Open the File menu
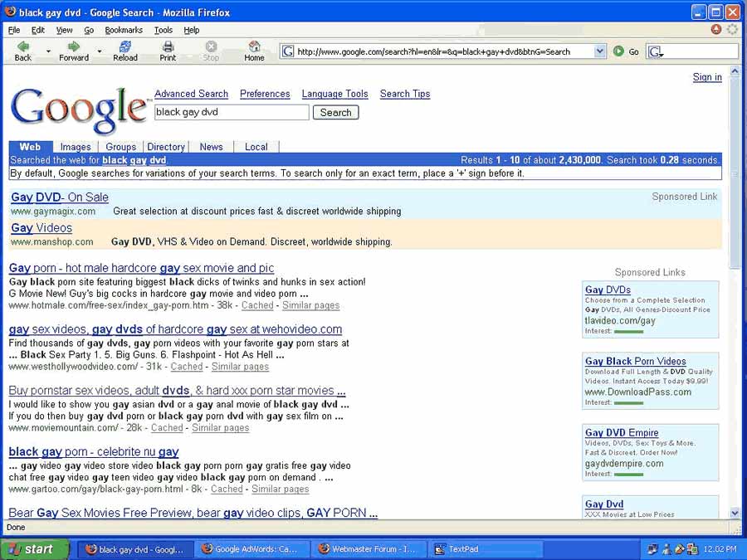This screenshot has height=560, width=747. 14,30
